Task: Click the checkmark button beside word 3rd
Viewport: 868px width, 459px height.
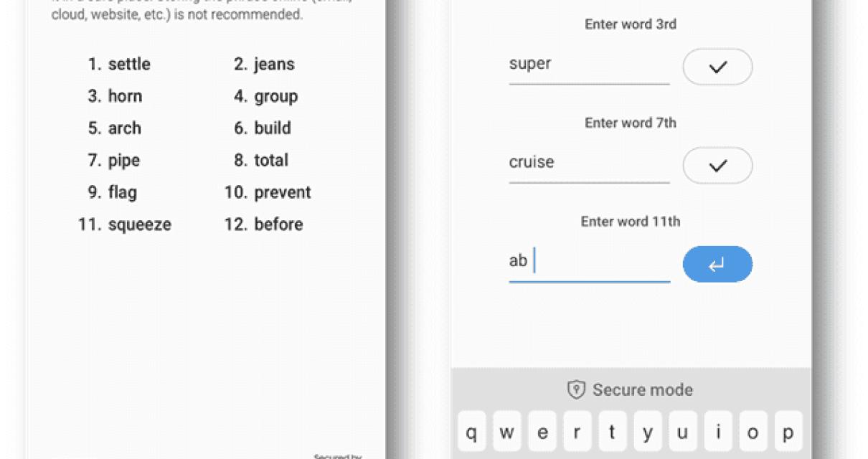Action: pyautogui.click(x=717, y=67)
